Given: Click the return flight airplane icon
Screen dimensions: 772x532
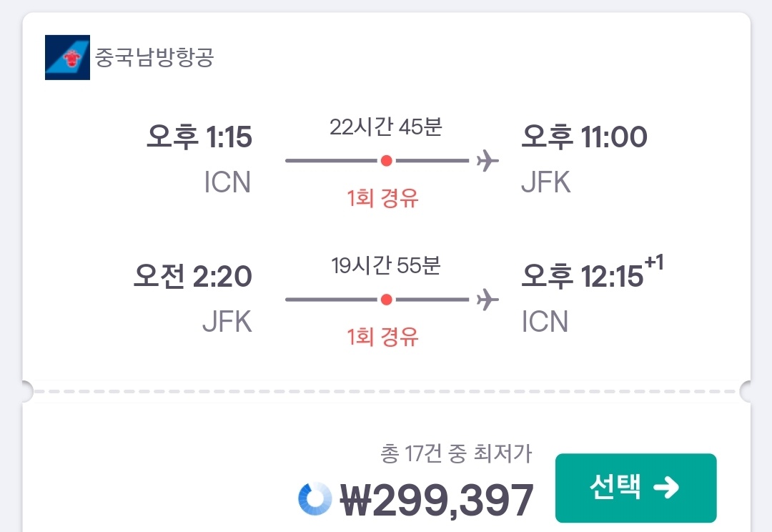Looking at the screenshot, I should [x=488, y=300].
